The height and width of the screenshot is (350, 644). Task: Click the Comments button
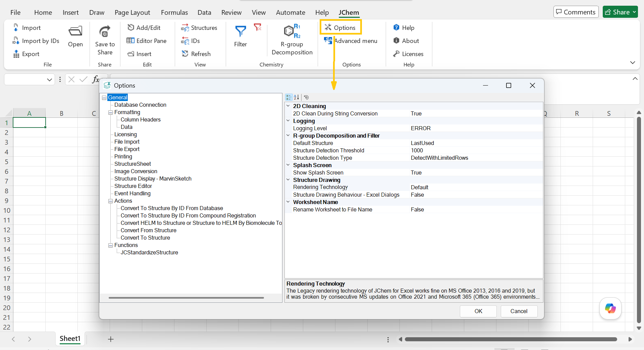click(576, 12)
